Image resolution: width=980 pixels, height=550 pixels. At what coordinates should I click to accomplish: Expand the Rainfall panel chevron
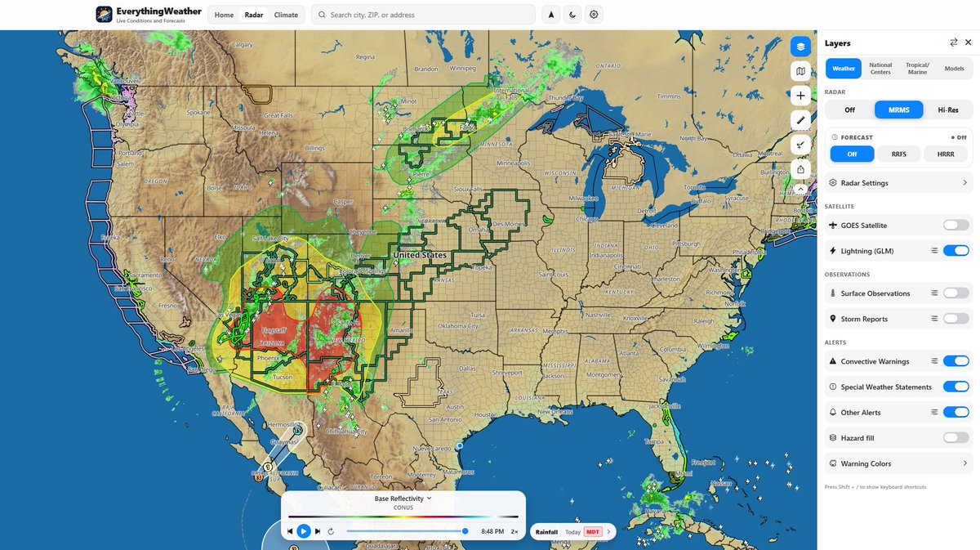click(608, 532)
